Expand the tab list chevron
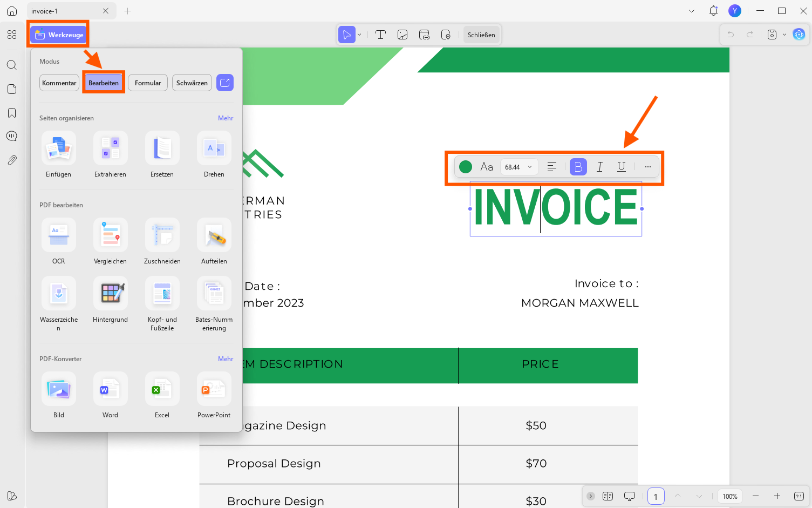The image size is (812, 508). (692, 11)
